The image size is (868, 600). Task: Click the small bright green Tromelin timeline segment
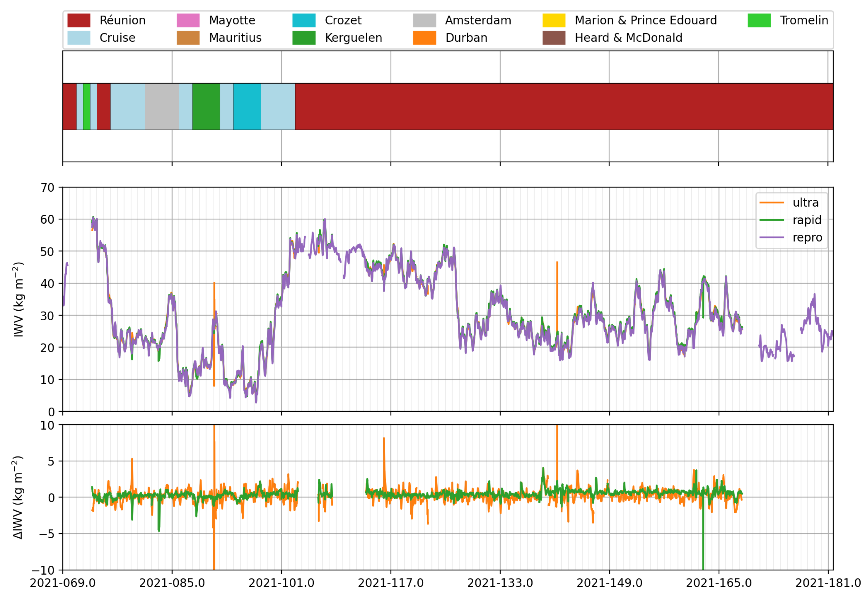pos(86,106)
